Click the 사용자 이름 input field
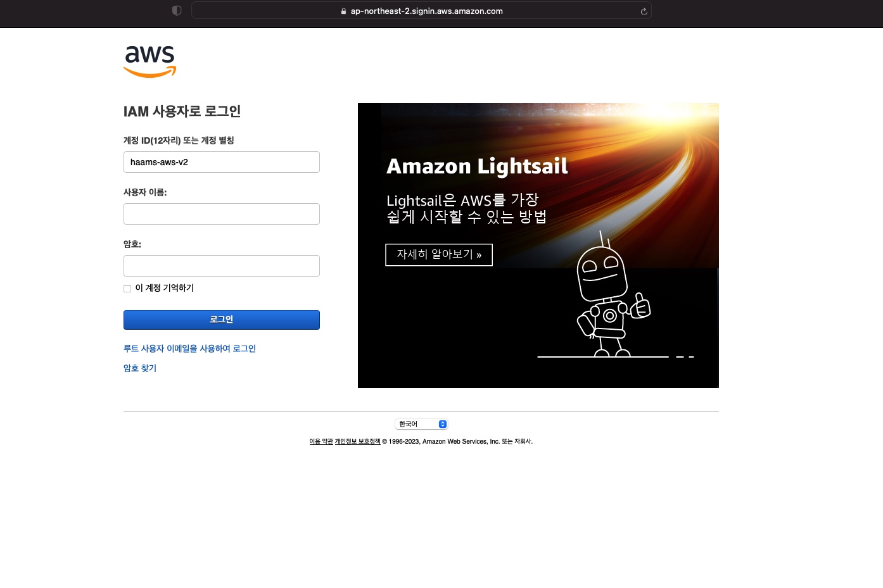 [222, 214]
